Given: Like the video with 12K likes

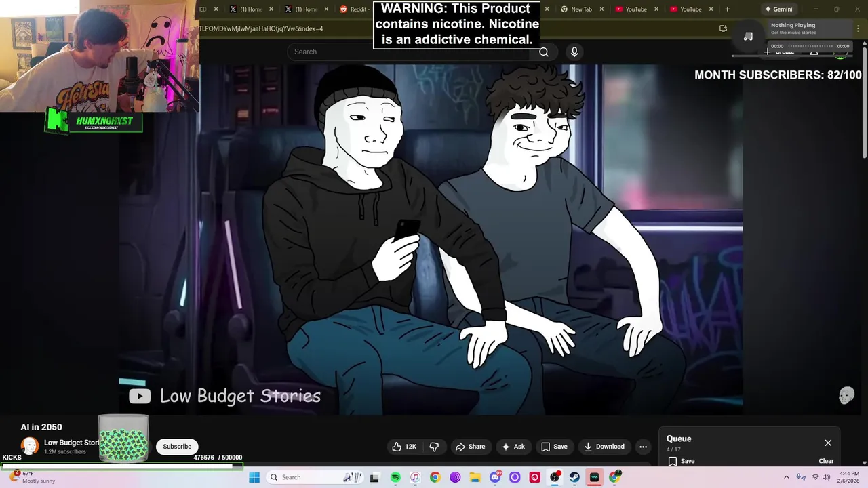Looking at the screenshot, I should click(404, 447).
